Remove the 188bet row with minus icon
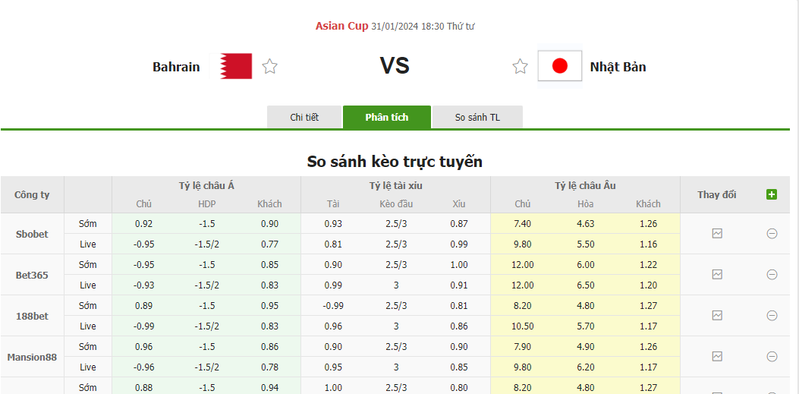This screenshot has width=799, height=394. click(772, 315)
